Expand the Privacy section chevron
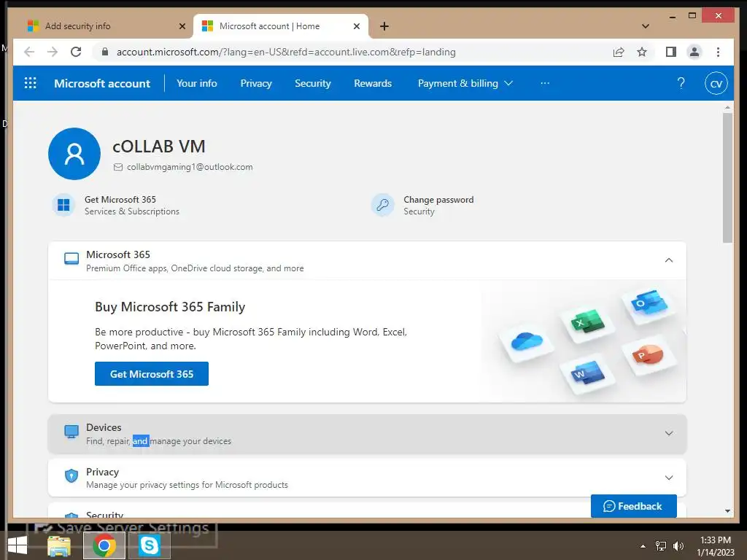Image resolution: width=747 pixels, height=560 pixels. (x=669, y=478)
